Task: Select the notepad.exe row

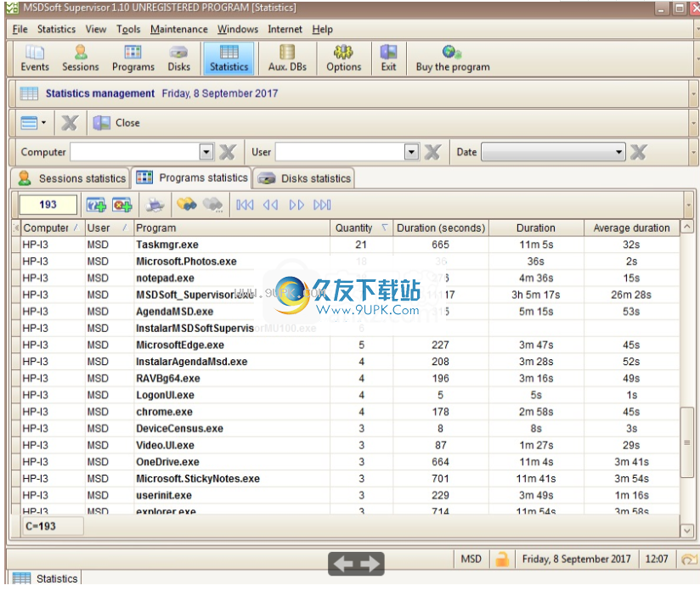Action: click(x=351, y=278)
